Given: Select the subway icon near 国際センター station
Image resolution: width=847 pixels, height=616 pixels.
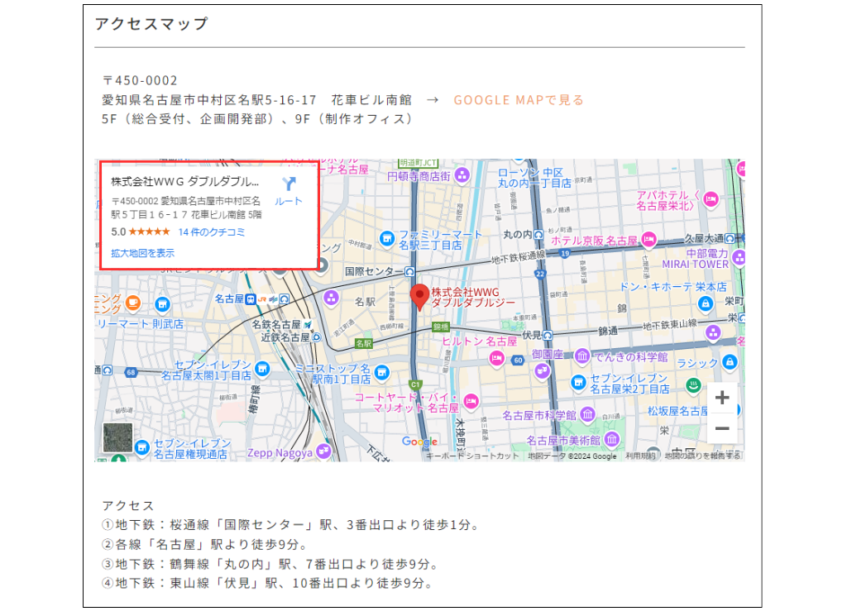Looking at the screenshot, I should pos(409,271).
